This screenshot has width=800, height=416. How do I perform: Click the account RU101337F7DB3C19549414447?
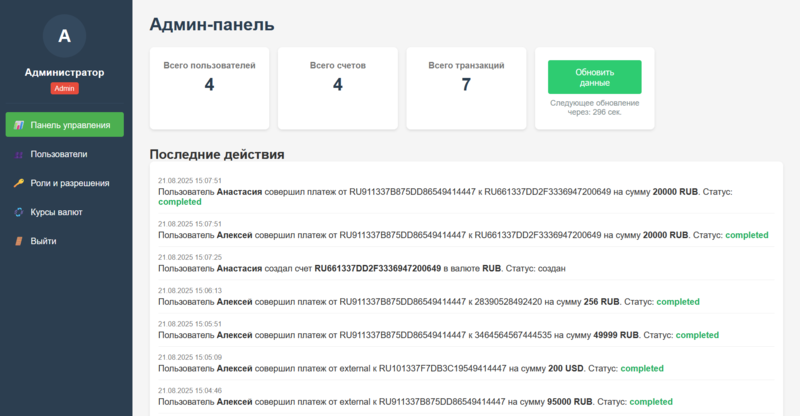tap(443, 369)
